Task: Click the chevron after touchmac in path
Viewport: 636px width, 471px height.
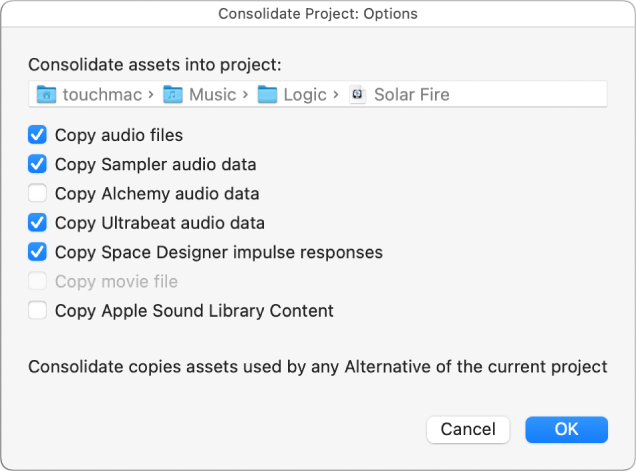Action: click(x=150, y=95)
